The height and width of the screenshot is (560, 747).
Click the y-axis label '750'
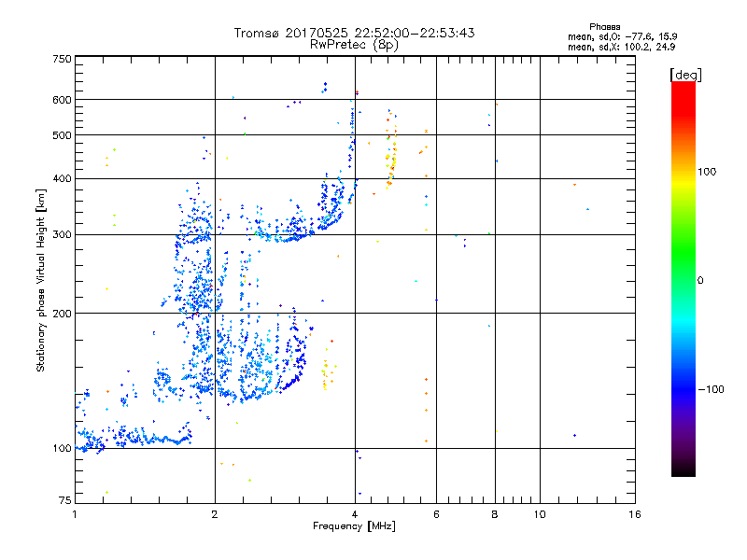pyautogui.click(x=62, y=59)
